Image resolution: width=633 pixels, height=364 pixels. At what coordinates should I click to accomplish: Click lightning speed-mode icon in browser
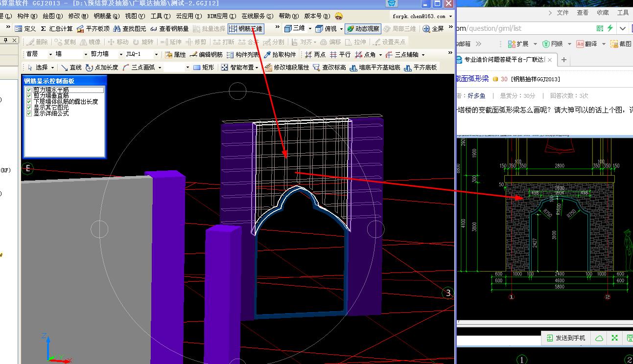[610, 28]
